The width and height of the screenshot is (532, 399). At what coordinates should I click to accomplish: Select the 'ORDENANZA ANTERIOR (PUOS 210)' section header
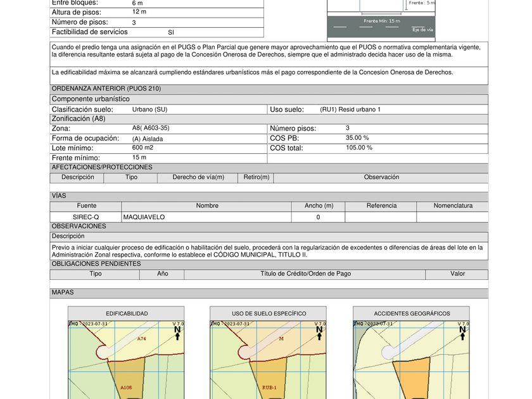tap(106, 89)
